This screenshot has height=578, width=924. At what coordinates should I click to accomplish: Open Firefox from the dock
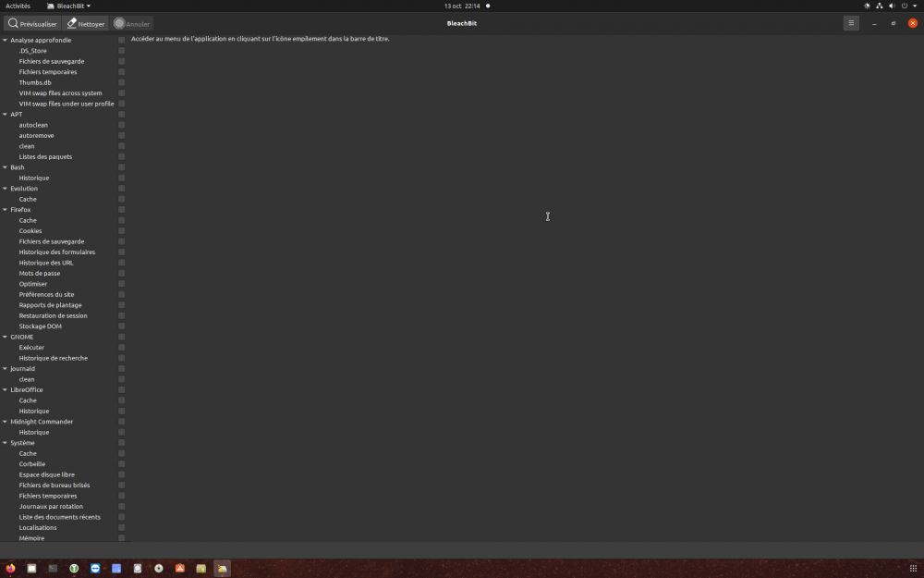[10, 569]
